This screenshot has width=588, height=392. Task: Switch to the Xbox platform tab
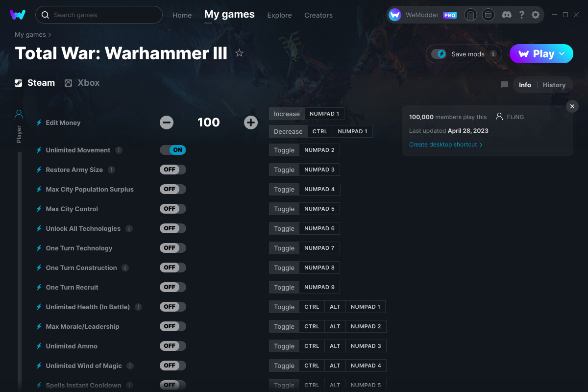82,83
